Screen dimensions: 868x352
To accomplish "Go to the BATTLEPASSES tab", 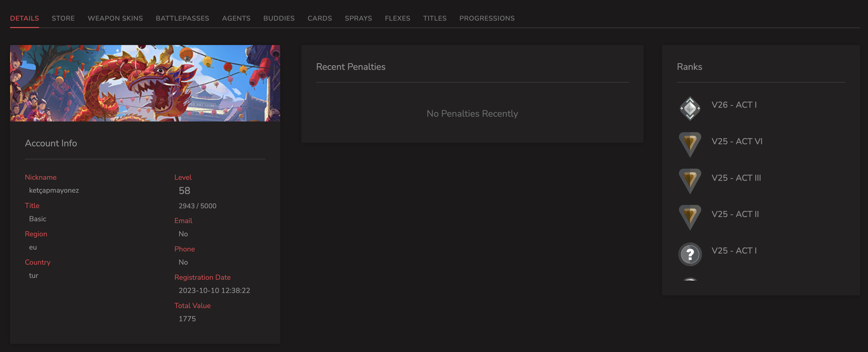I will (x=182, y=18).
